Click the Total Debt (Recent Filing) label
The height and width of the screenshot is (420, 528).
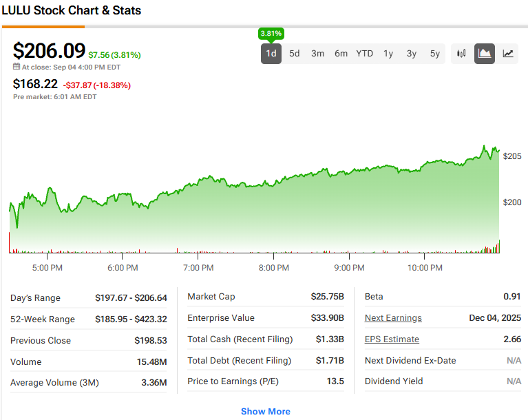[x=240, y=361]
